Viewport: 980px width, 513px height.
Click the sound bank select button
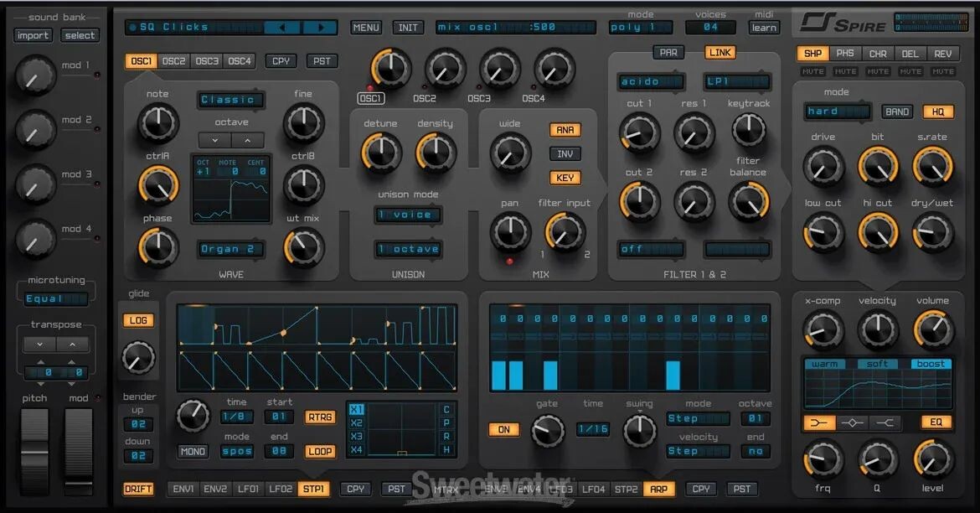(80, 36)
